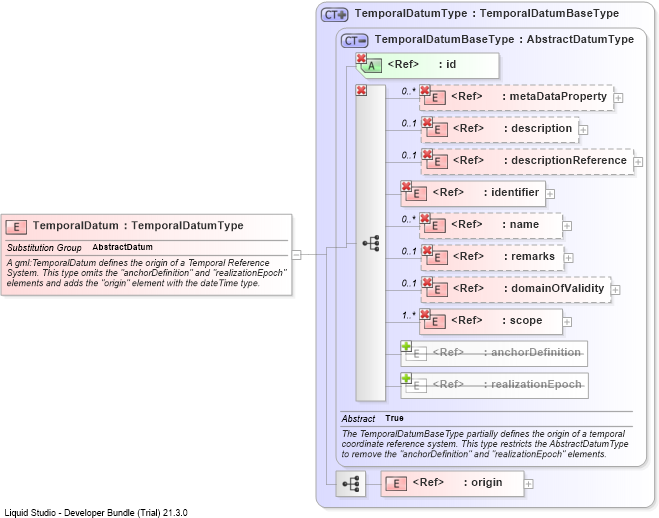The width and height of the screenshot is (659, 518).
Task: Select the struck-through anchorDefinition element box
Action: [494, 354]
